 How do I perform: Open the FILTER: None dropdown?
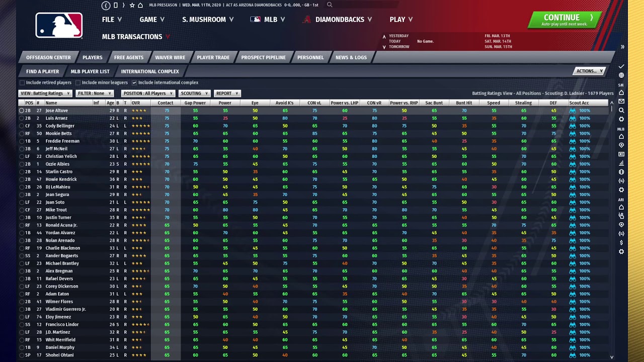[95, 93]
